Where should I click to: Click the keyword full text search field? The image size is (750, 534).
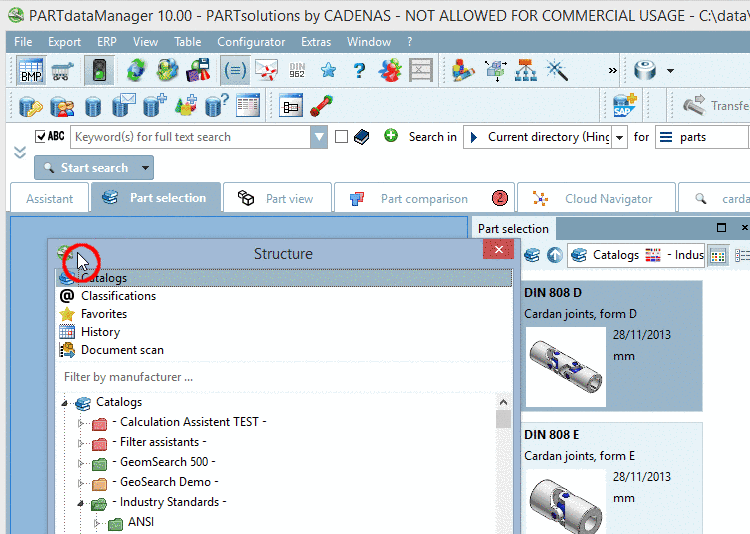pyautogui.click(x=190, y=137)
